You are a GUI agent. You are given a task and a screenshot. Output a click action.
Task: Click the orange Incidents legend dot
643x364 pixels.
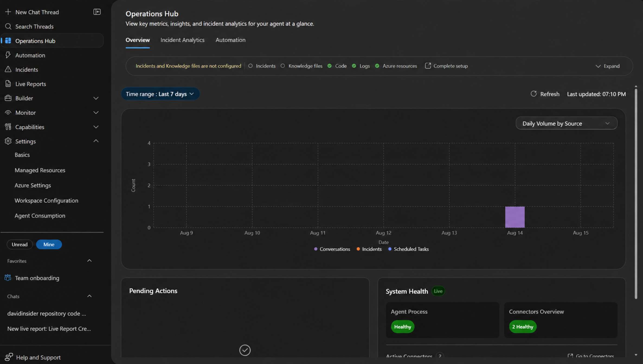point(358,249)
